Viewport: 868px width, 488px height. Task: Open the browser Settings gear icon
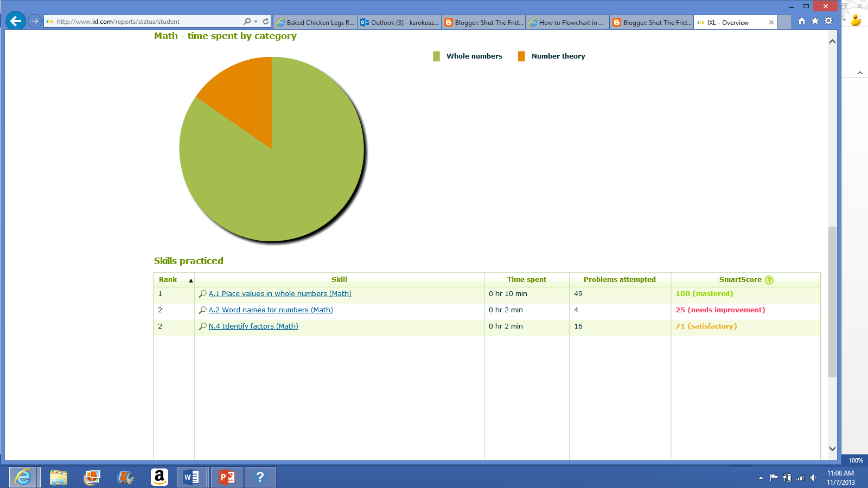[x=828, y=20]
